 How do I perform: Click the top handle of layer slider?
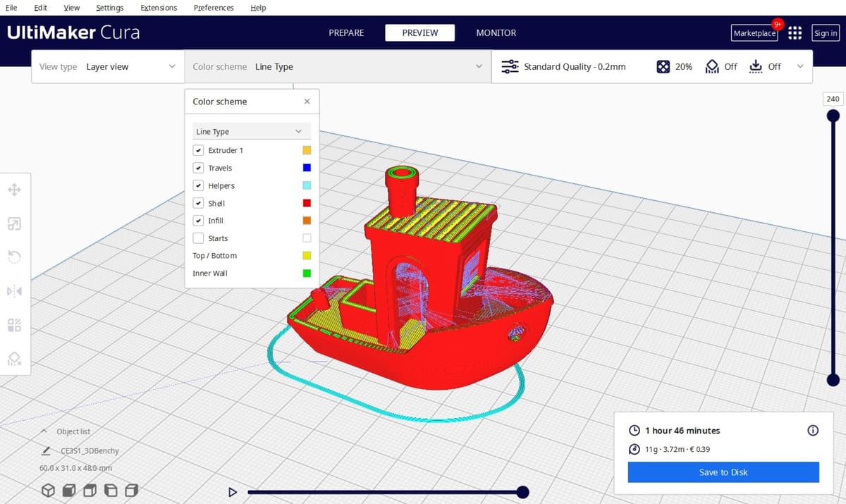point(833,116)
